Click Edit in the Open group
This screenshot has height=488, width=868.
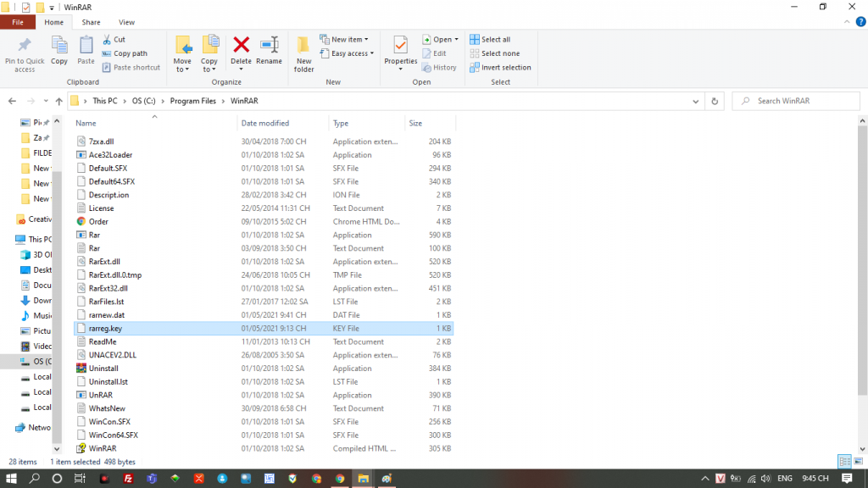click(x=434, y=53)
